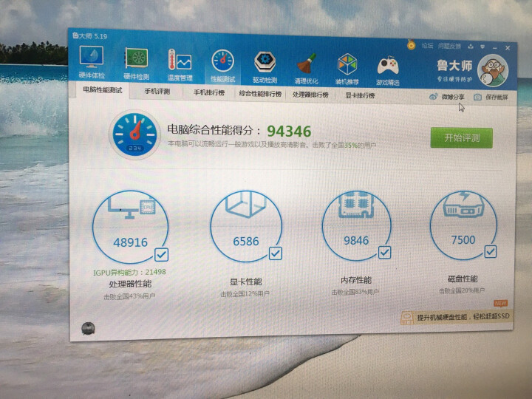Click the small round icon at bottom left
Viewport: 532px width, 399px height.
point(88,328)
